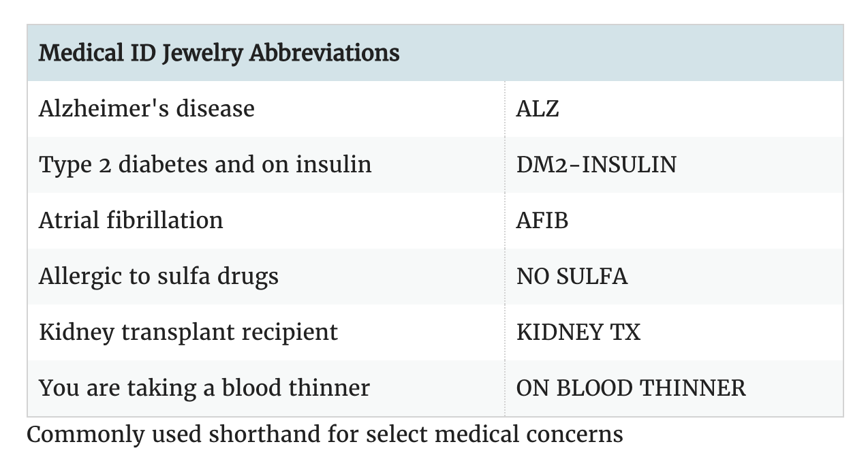Select the ALZ abbreviation text
This screenshot has width=868, height=455.
pos(538,109)
